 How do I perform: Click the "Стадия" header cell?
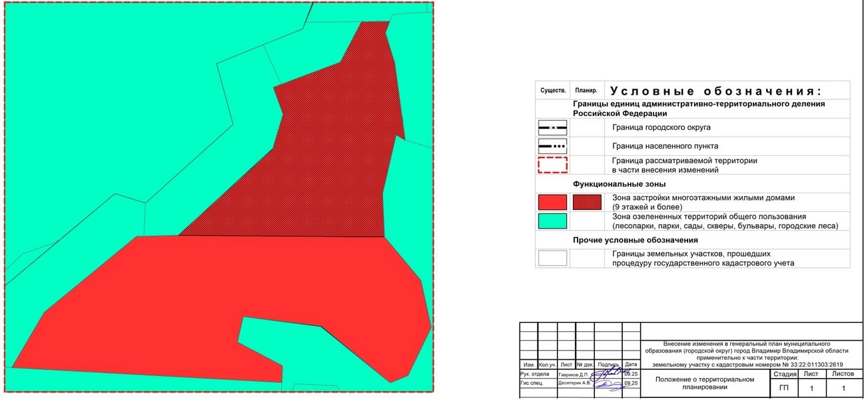[783, 374]
